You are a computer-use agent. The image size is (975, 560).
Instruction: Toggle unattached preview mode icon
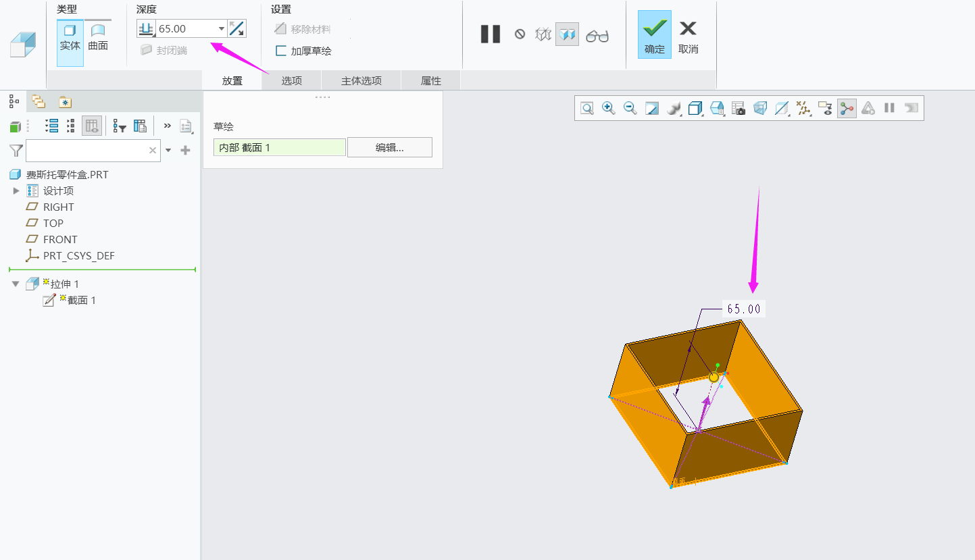click(x=543, y=34)
